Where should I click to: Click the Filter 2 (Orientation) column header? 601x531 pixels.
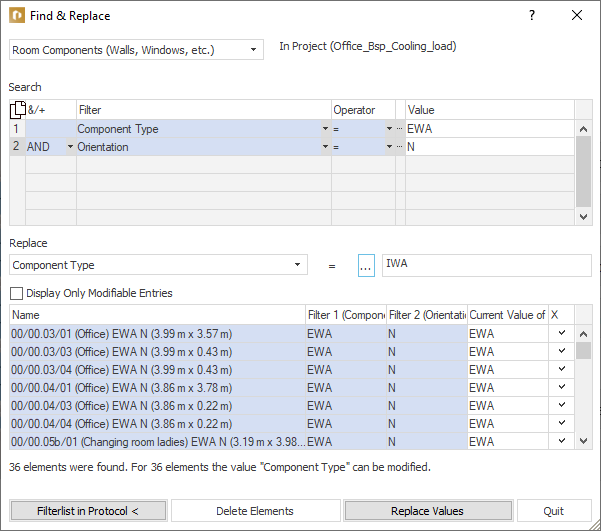pos(427,315)
